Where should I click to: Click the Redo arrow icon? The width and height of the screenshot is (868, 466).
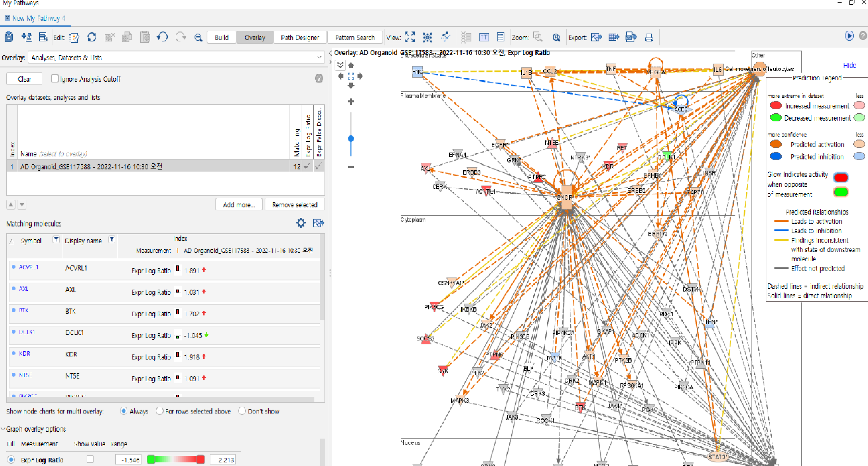point(181,37)
